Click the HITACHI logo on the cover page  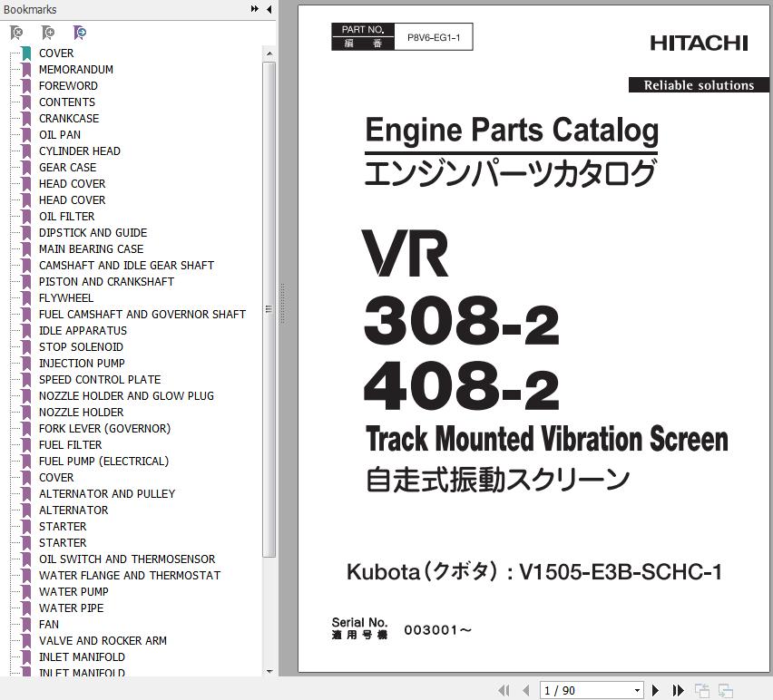click(x=699, y=44)
